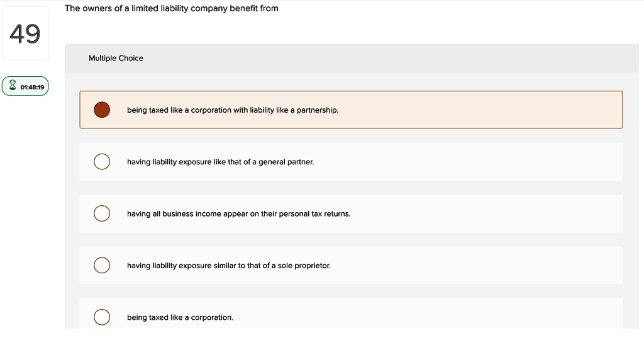Click the highlighted orange selected answer card
The width and height of the screenshot is (644, 338).
[351, 110]
